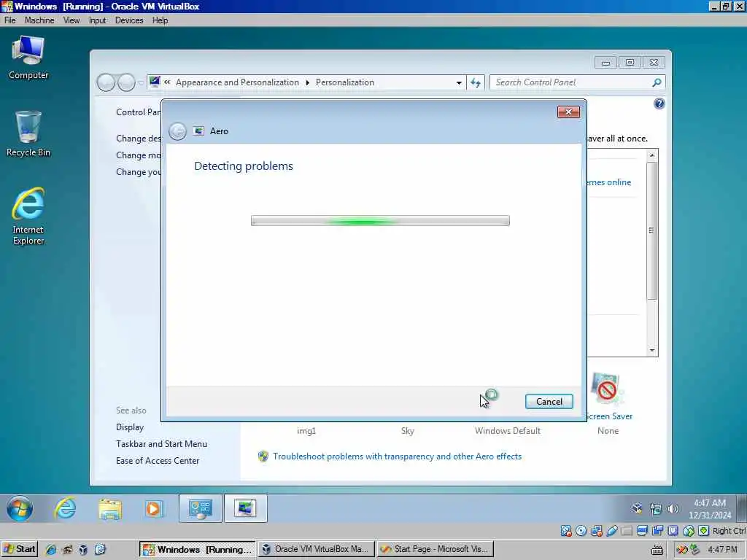
Task: Click the Screen Saver icon
Action: [608, 389]
